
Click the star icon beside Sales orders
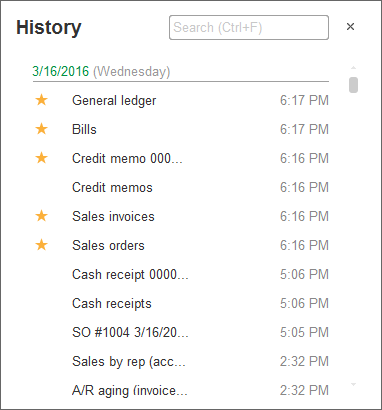(41, 245)
